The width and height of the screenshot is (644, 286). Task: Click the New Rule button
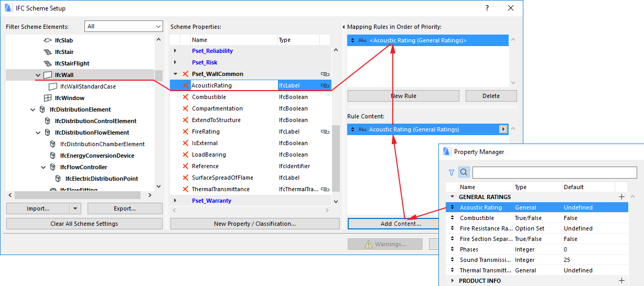click(x=403, y=96)
